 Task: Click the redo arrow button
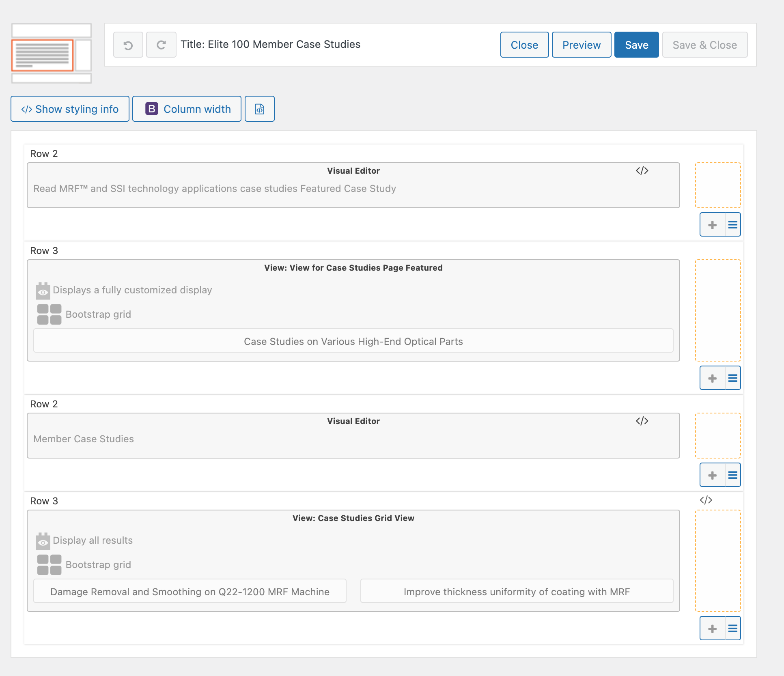pyautogui.click(x=161, y=45)
